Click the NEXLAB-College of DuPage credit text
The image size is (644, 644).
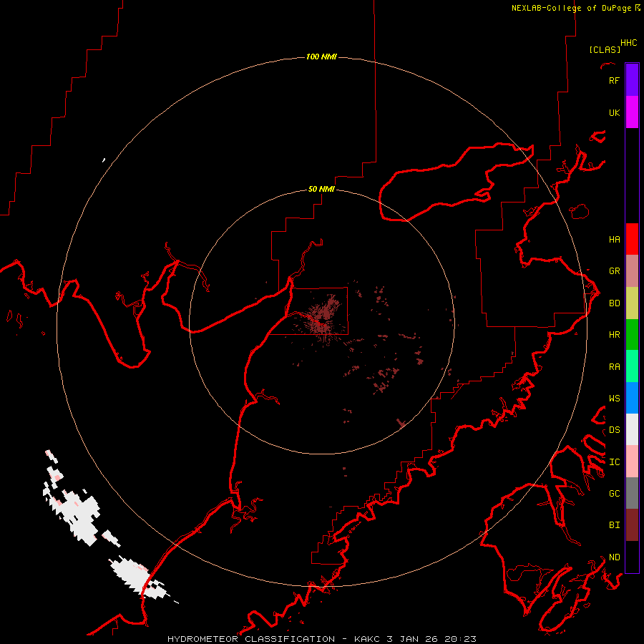(x=571, y=8)
